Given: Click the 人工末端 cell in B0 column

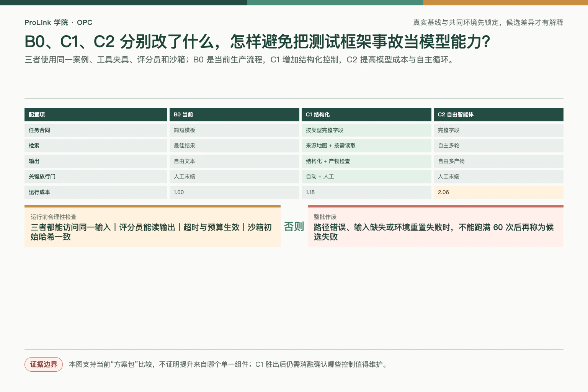Looking at the screenshot, I should click(x=234, y=176).
